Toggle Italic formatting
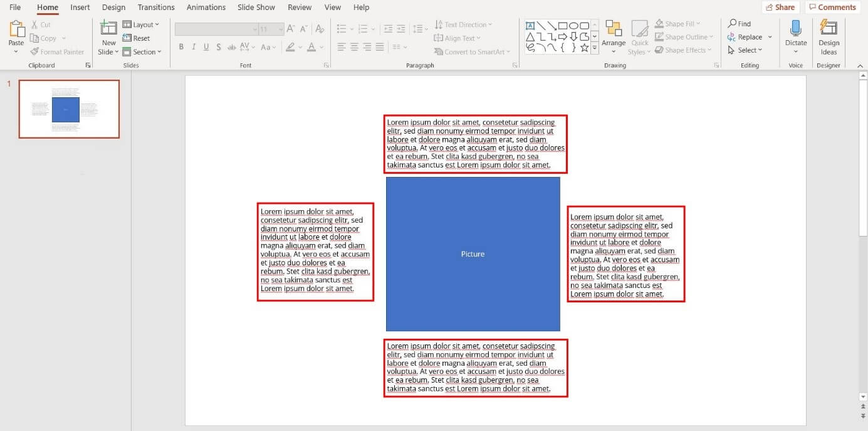Viewport: 868px width, 431px height. click(194, 47)
